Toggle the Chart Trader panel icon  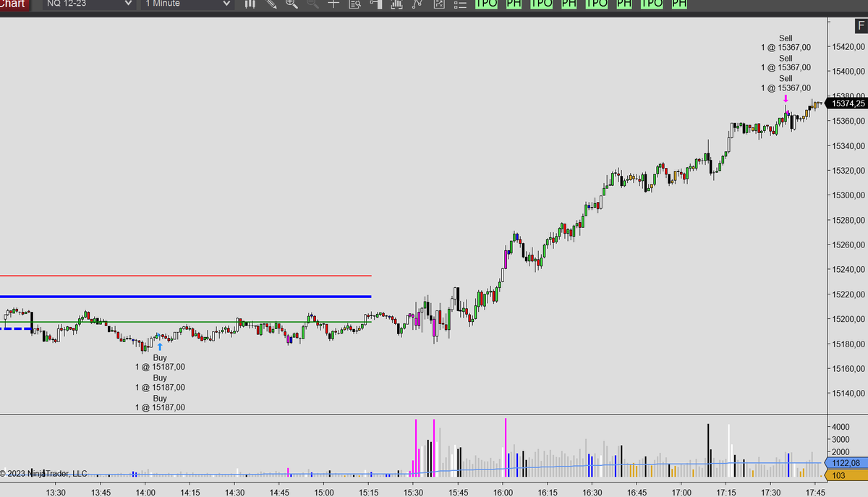click(x=375, y=4)
